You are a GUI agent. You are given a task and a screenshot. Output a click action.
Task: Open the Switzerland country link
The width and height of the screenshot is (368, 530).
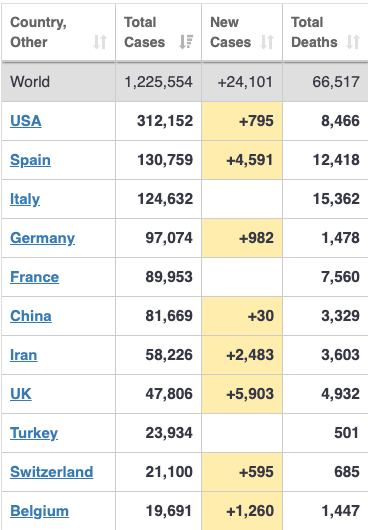click(x=52, y=472)
